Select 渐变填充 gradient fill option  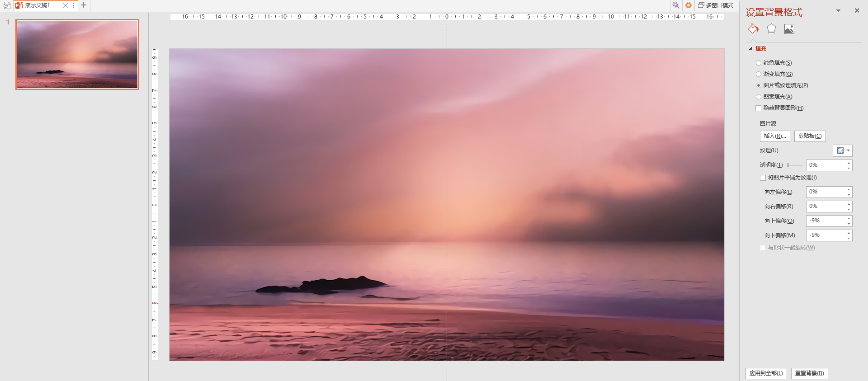759,74
